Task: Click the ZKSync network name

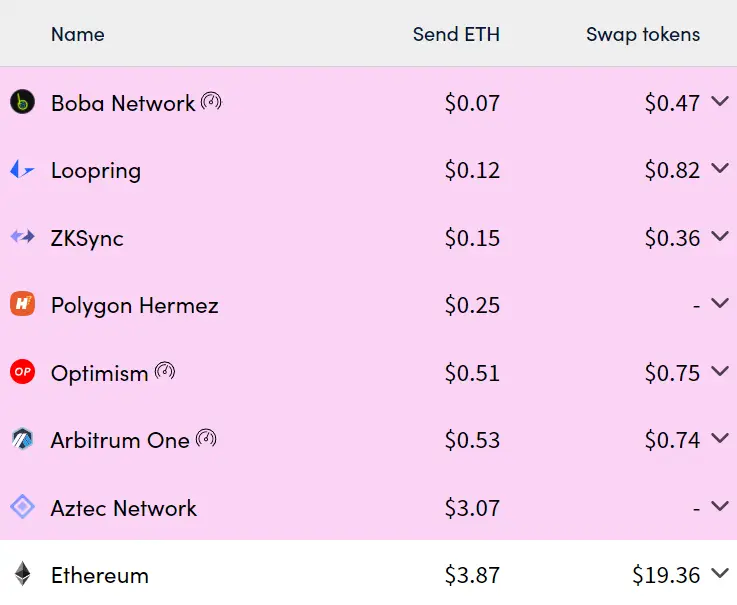Action: click(87, 238)
